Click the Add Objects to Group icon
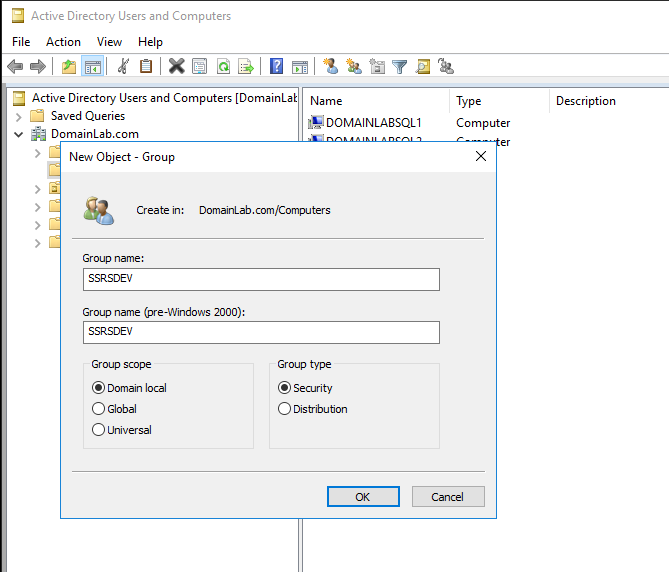This screenshot has height=572, width=669. point(446,67)
